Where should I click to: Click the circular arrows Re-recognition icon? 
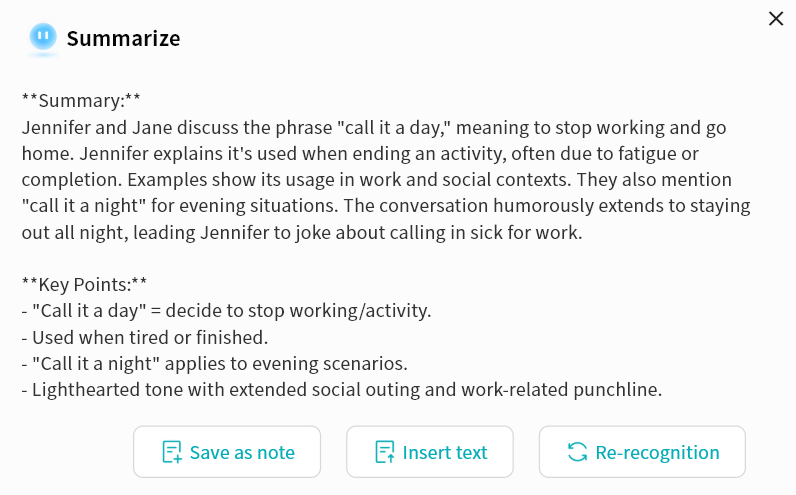pos(577,452)
